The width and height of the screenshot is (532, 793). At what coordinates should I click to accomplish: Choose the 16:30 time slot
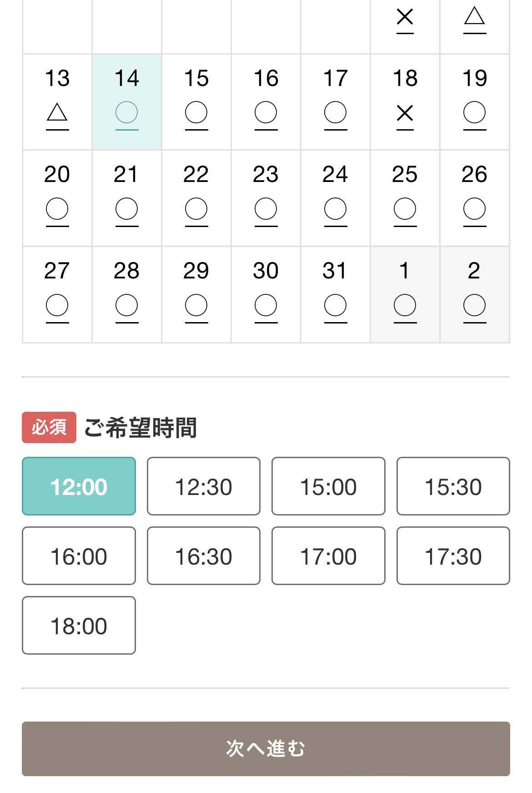click(204, 556)
